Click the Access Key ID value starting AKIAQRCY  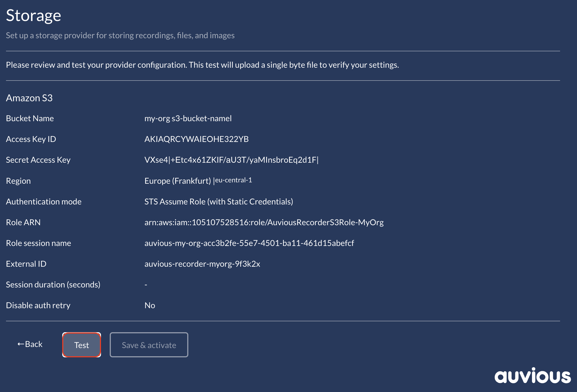[196, 139]
